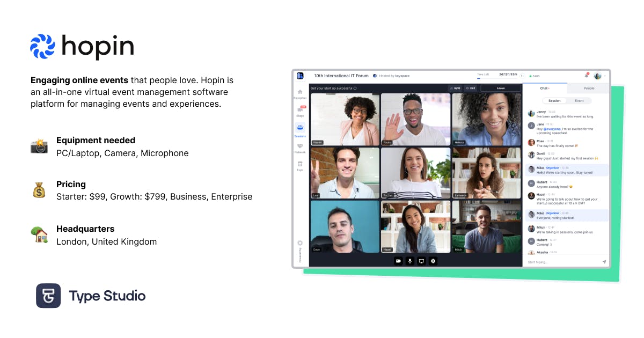The width and height of the screenshot is (644, 338).
Task: Click Hazel's chat message about startup talk
Action: pyautogui.click(x=567, y=201)
